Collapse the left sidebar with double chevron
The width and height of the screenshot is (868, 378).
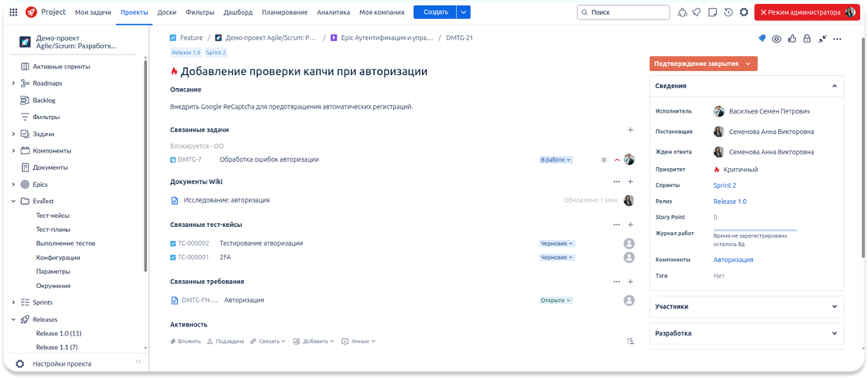138,362
